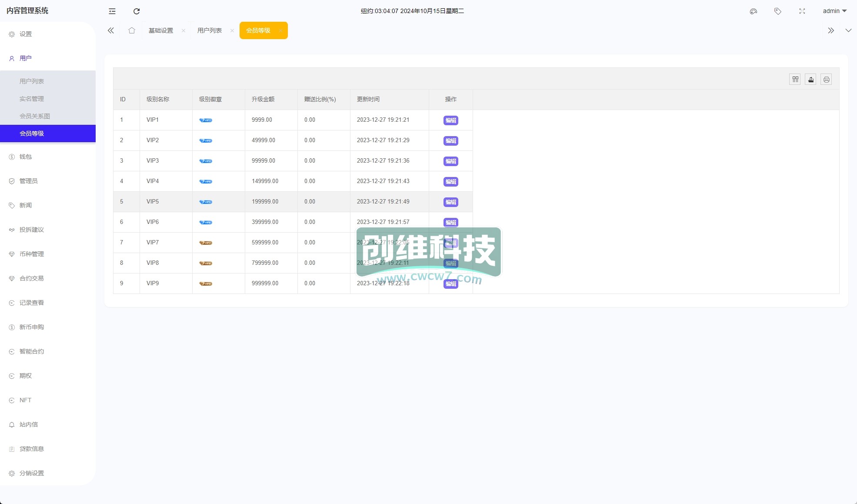Click the page refresh icon

click(x=137, y=11)
